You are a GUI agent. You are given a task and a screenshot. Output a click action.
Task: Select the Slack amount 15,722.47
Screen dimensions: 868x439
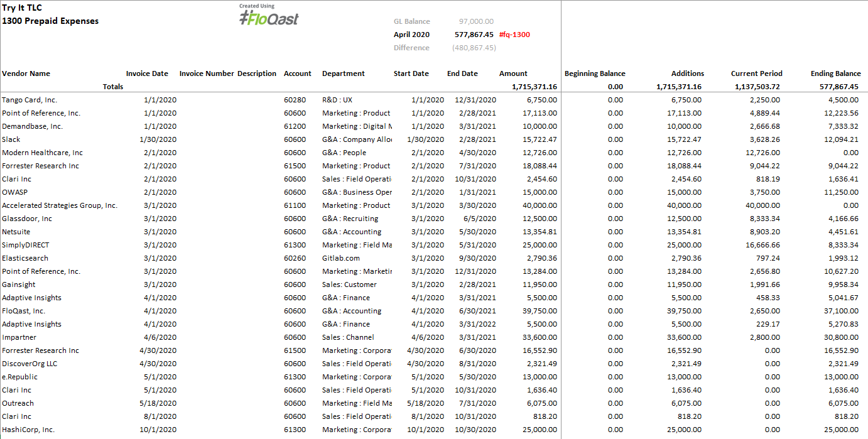point(540,139)
